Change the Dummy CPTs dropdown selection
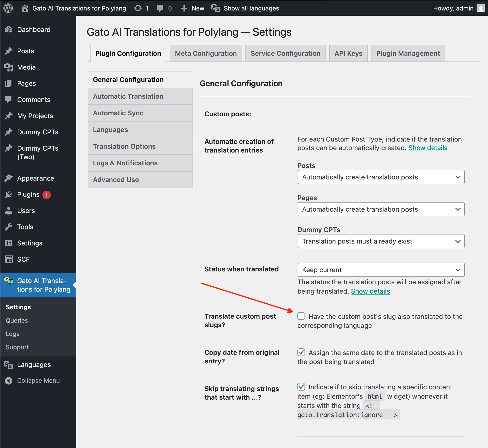This screenshot has height=448, width=488. (381, 241)
